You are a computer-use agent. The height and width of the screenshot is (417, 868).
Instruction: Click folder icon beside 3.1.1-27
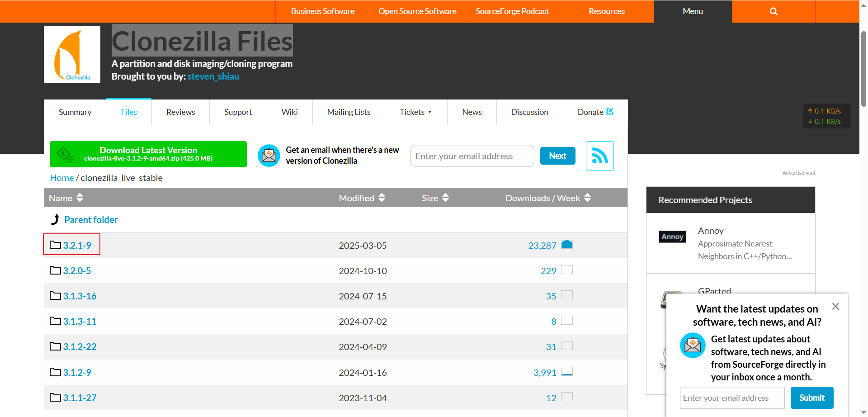click(55, 398)
